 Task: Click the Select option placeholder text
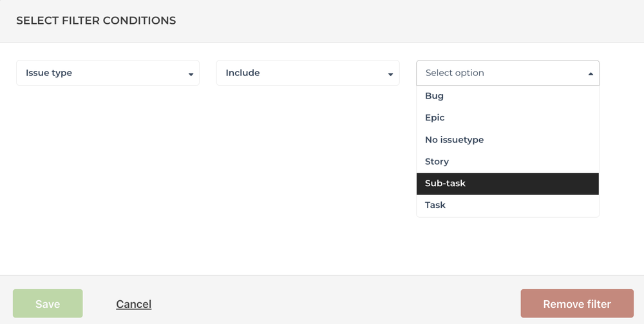(x=455, y=73)
